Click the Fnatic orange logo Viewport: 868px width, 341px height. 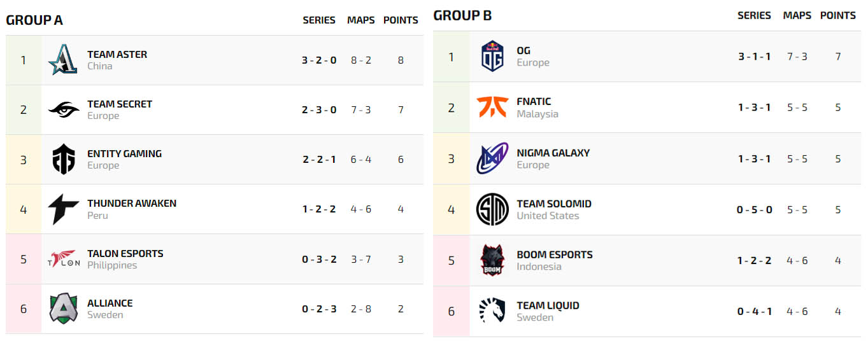(492, 108)
